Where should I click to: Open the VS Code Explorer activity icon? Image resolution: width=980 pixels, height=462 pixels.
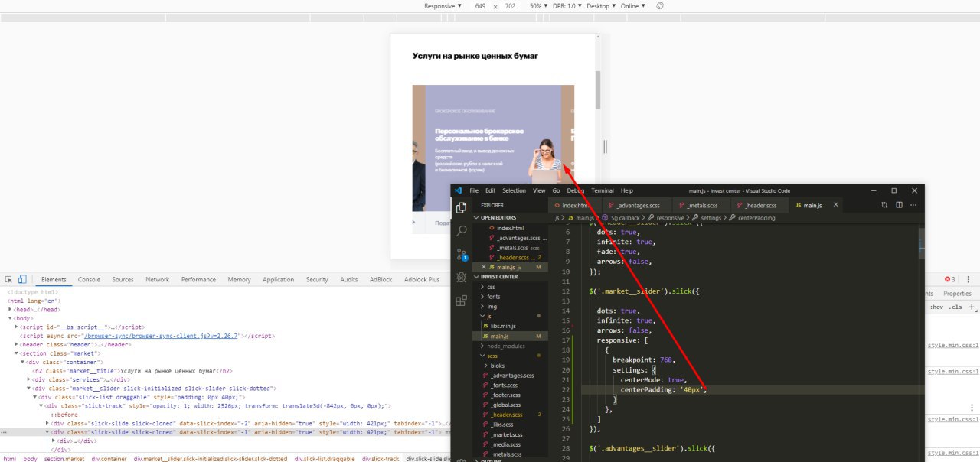[x=462, y=207]
